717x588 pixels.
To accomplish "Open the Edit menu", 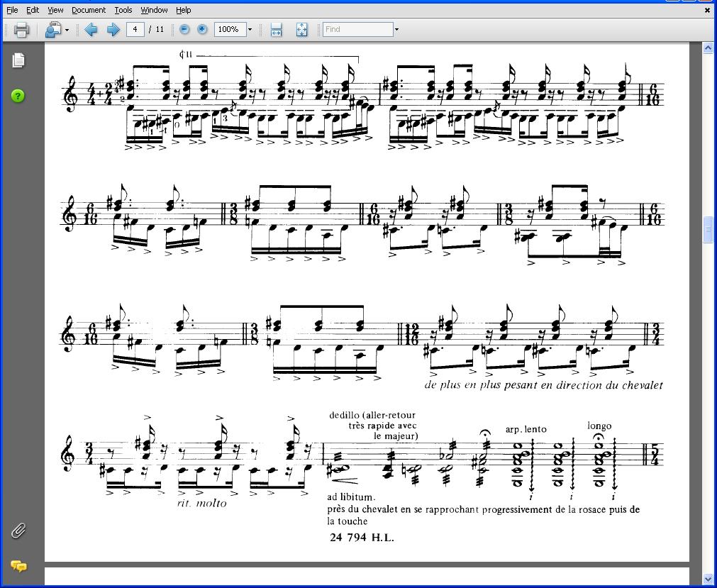I will (33, 10).
